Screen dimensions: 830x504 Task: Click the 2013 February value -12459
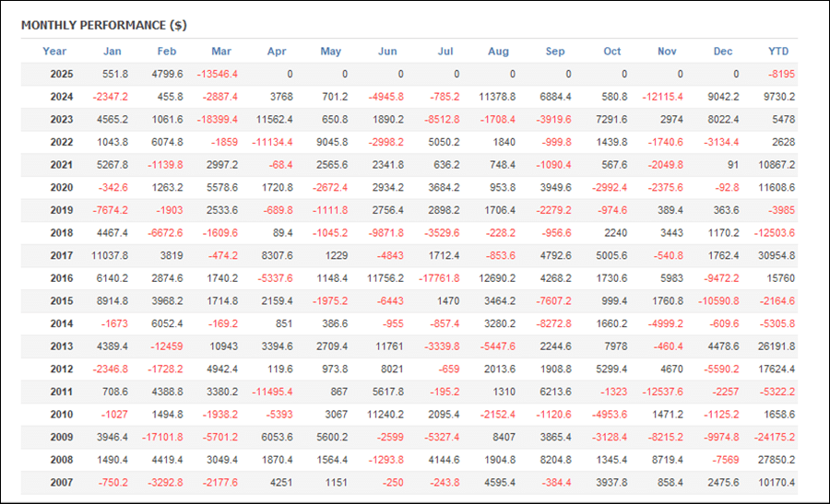coord(166,346)
